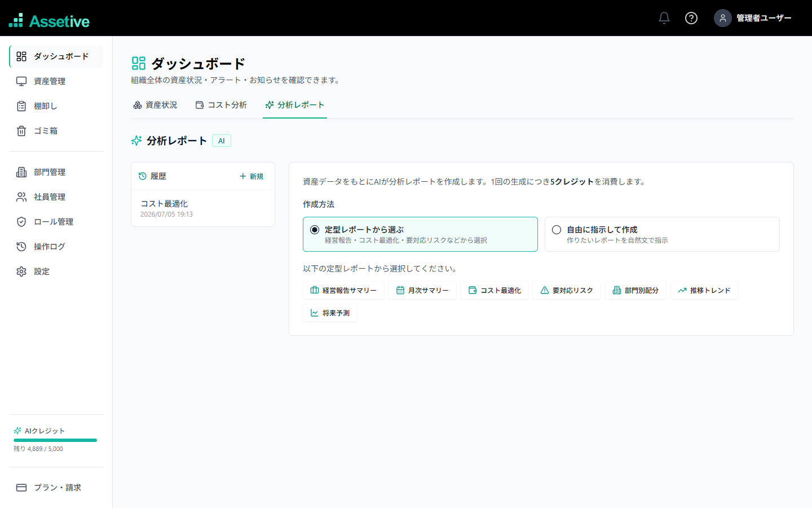Click 残り 4,889 / 5,000 text
Screen dimensions: 812x508
[38, 449]
